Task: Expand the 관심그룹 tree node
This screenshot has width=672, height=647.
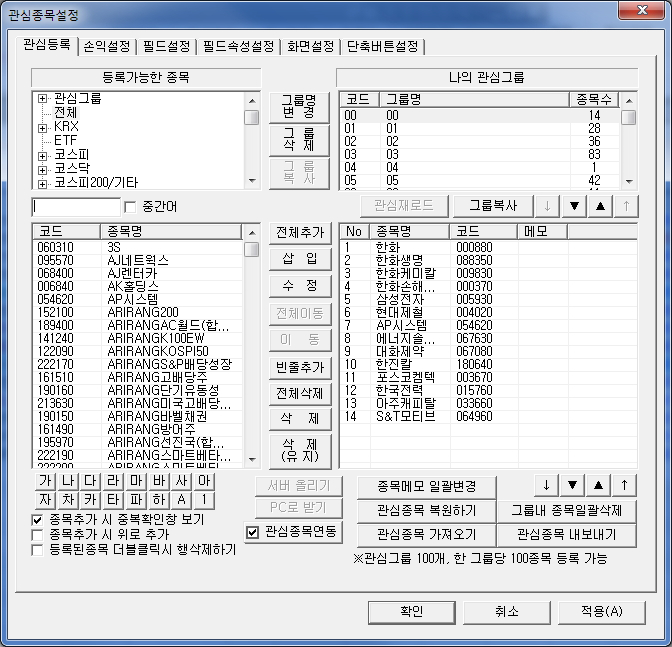Action: pyautogui.click(x=42, y=99)
